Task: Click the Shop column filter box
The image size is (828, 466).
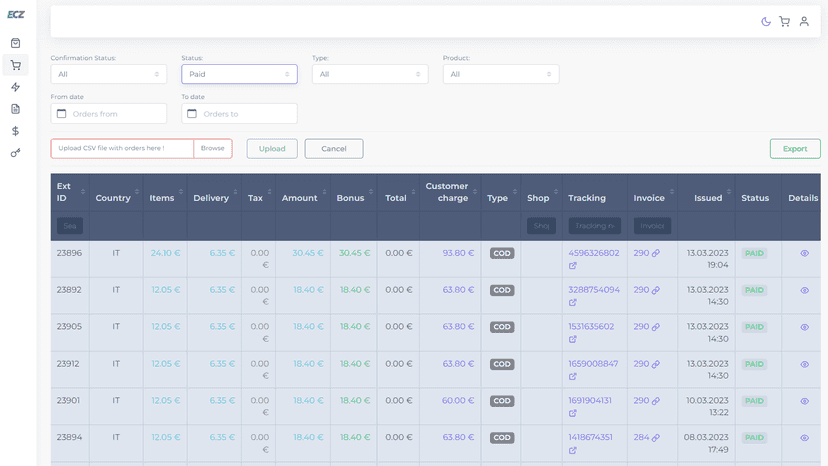Action: click(x=541, y=226)
